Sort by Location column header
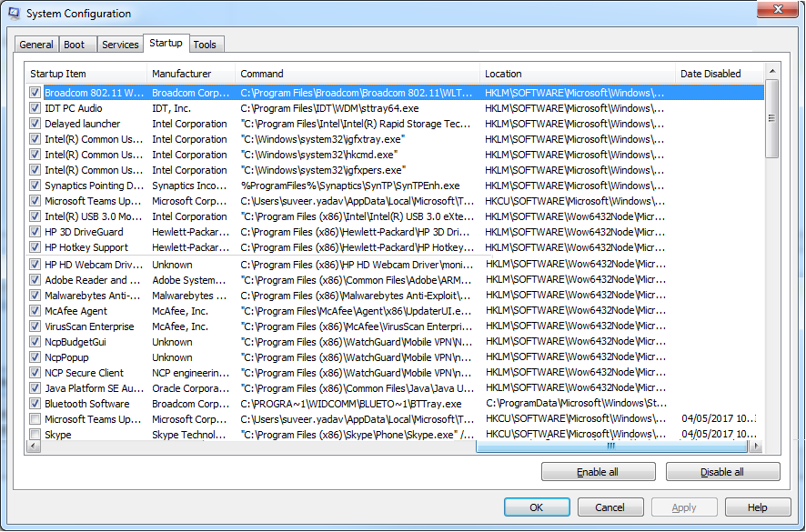This screenshot has height=532, width=806. 578,74
